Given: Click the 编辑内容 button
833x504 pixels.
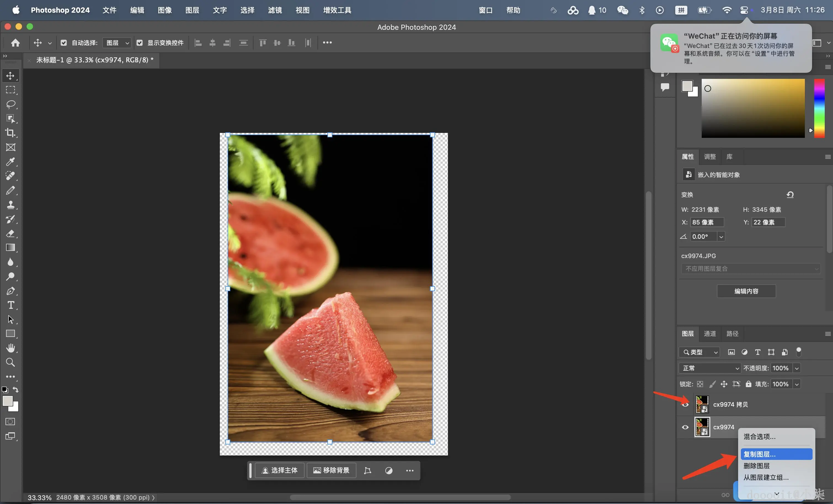Looking at the screenshot, I should (746, 291).
